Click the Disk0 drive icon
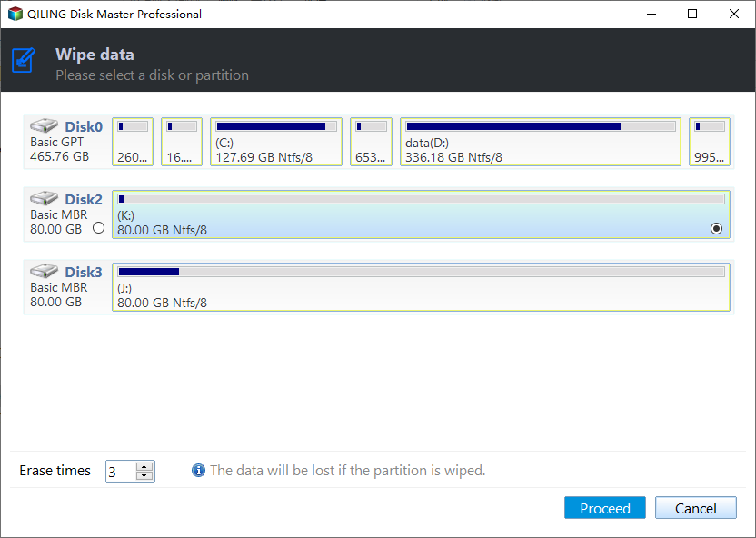756x538 pixels. [44, 125]
